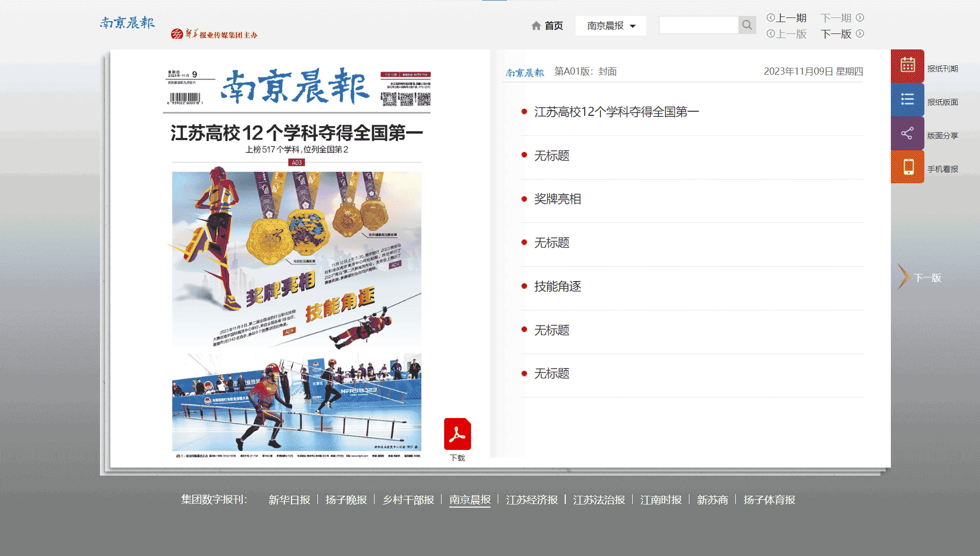
Task: Open 南京晨报 in footer
Action: pos(470,500)
